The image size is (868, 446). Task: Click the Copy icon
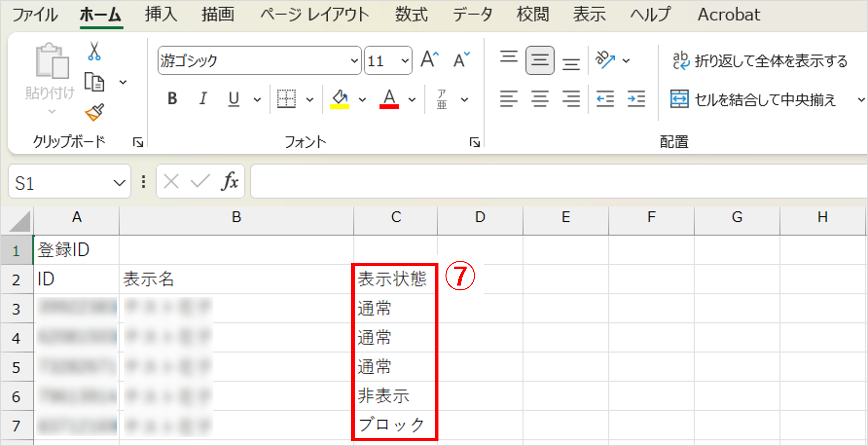coord(94,82)
